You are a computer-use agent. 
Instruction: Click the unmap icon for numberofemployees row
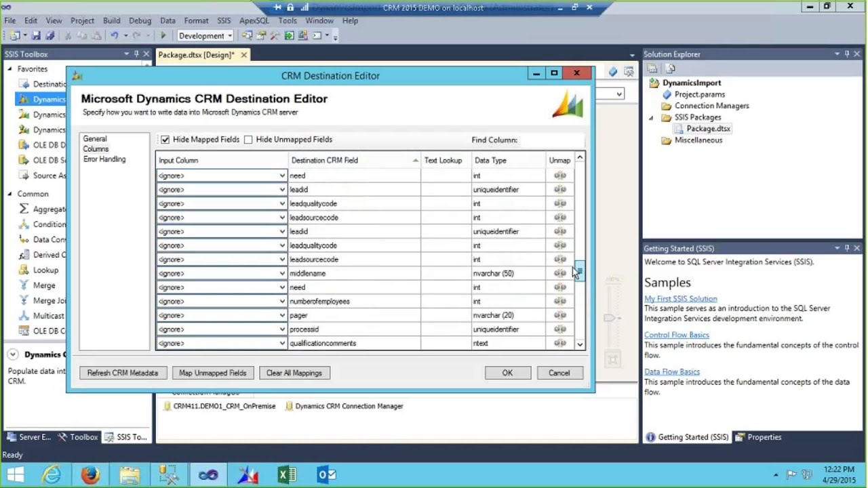tap(559, 301)
